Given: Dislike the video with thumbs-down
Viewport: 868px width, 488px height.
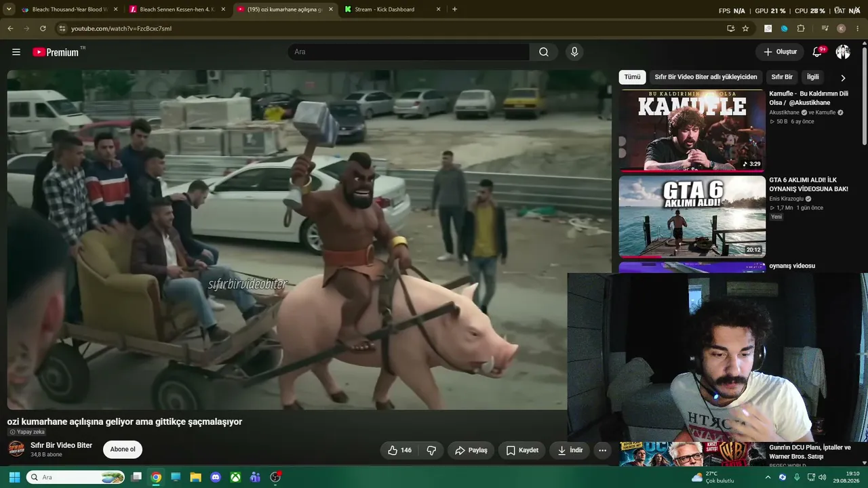Looking at the screenshot, I should pos(431,450).
